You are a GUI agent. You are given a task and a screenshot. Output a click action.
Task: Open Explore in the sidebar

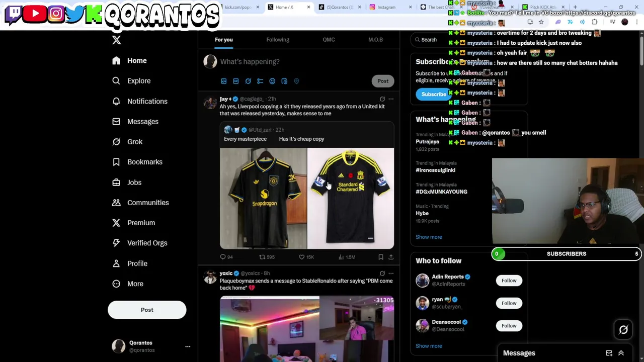(x=131, y=80)
